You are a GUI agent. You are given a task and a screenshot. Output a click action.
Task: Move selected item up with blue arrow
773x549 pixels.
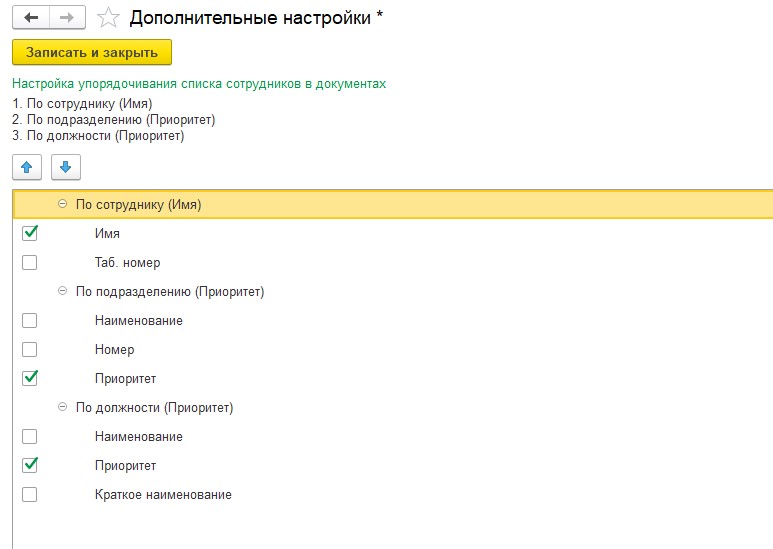[27, 167]
